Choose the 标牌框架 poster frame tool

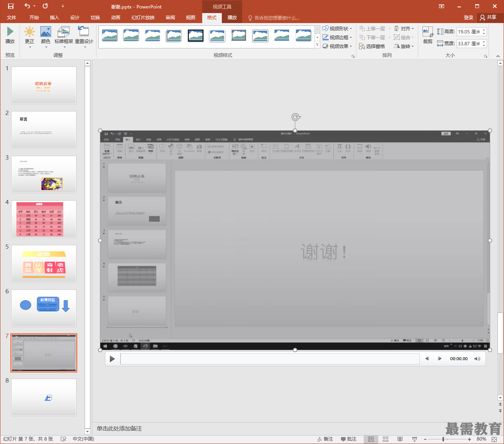tap(63, 37)
